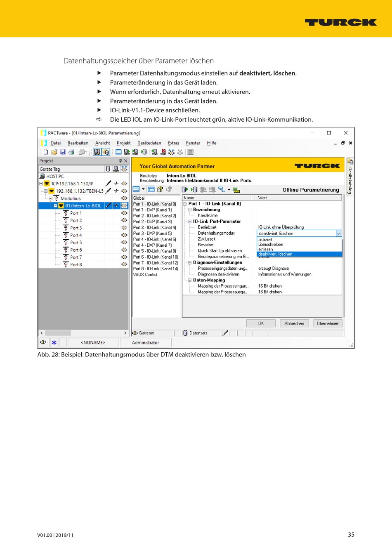392x554 pixels.
Task: Click the OK button
Action: point(261,323)
